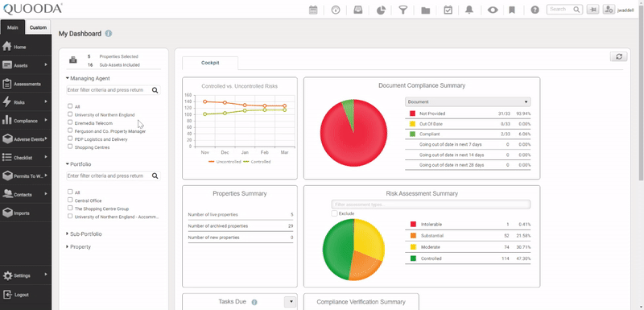Screen dimensions: 644x310
Task: Open the Tasks Due dropdown arrow
Action: (x=291, y=302)
